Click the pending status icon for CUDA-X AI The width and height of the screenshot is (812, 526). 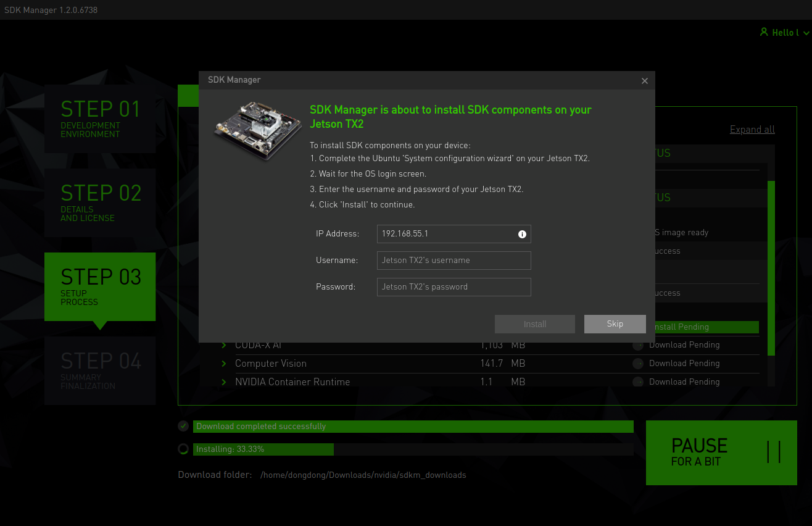638,345
